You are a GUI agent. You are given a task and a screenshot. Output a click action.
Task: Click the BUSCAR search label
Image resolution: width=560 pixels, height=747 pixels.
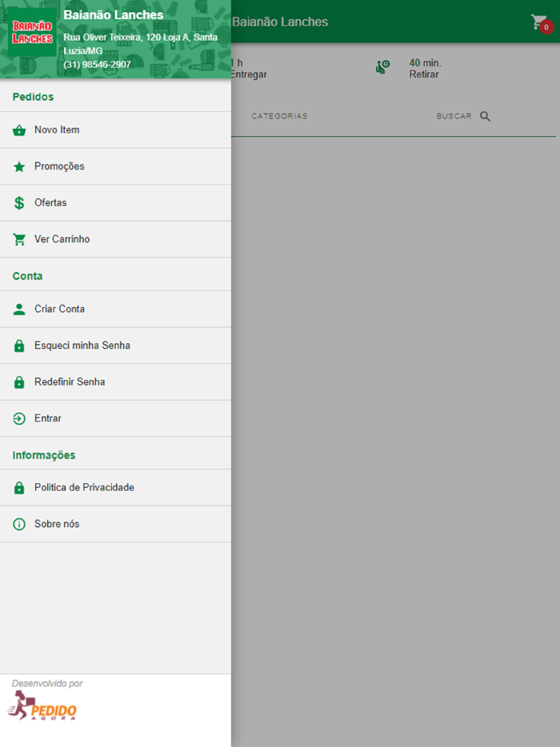tap(454, 116)
